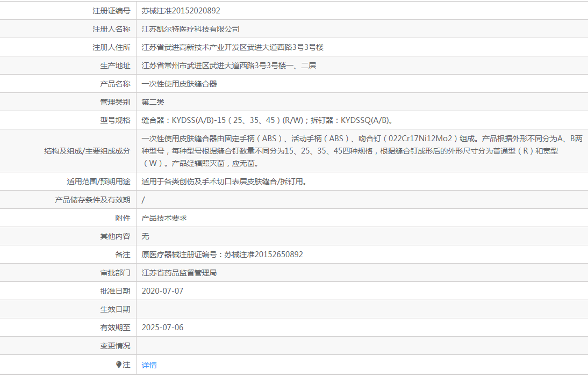
Task: Click the production address ending in 一、二层
Action: point(229,66)
